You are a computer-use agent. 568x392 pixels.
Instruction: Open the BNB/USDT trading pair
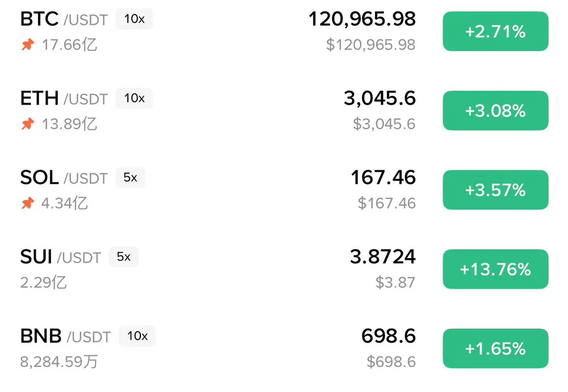(x=65, y=336)
